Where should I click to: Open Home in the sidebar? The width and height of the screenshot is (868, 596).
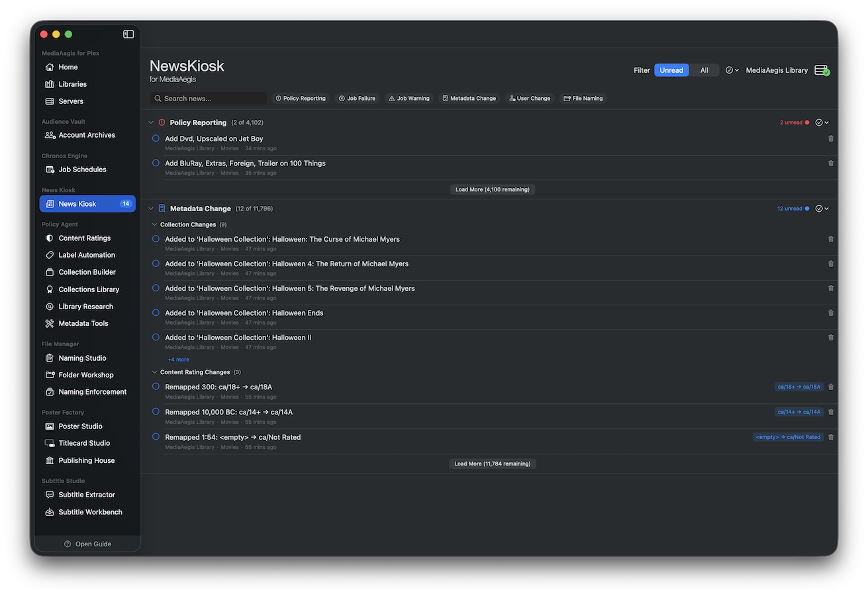point(87,67)
